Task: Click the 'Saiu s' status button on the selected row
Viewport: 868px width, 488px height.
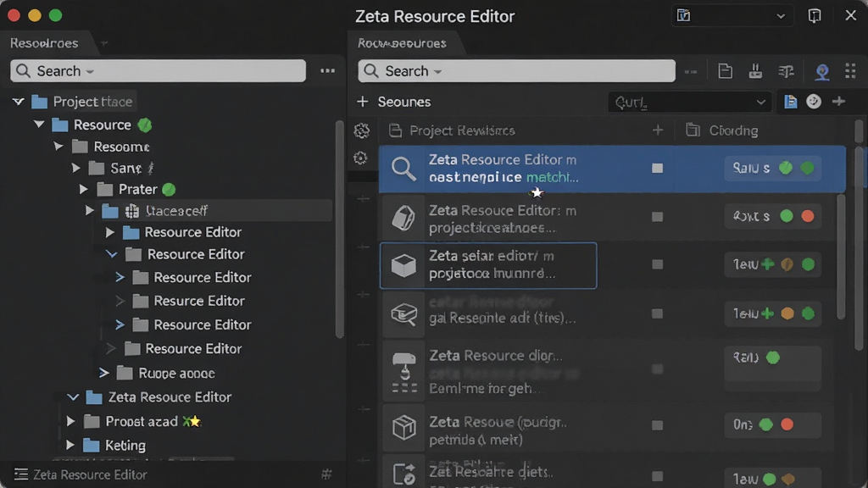Action: pyautogui.click(x=772, y=168)
